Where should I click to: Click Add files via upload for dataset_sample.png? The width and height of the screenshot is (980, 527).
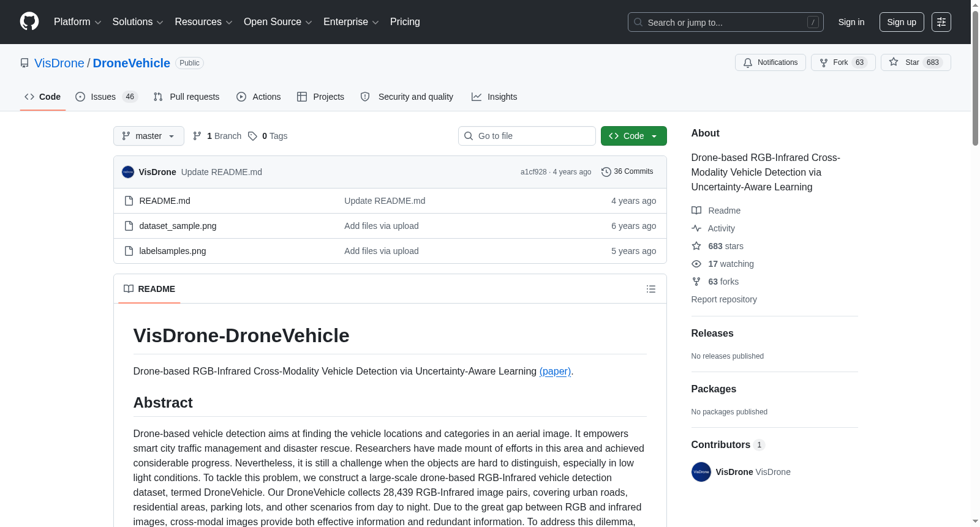(x=382, y=226)
